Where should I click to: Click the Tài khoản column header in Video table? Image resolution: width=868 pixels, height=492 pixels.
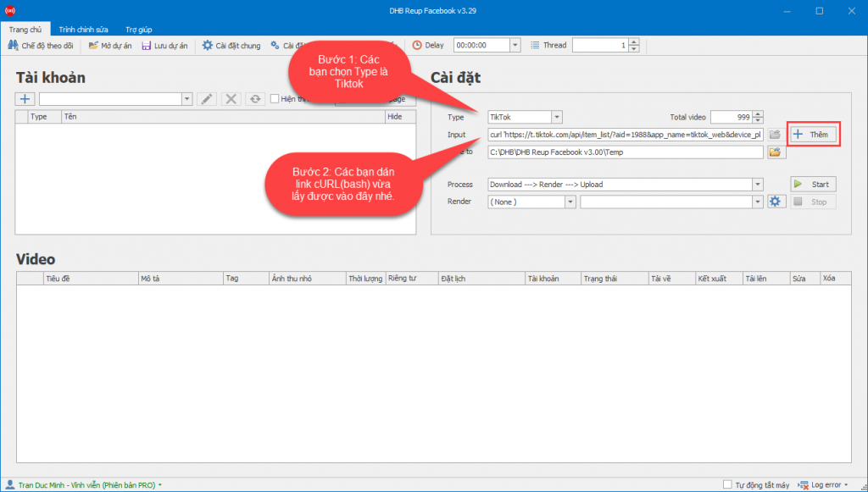coord(553,279)
